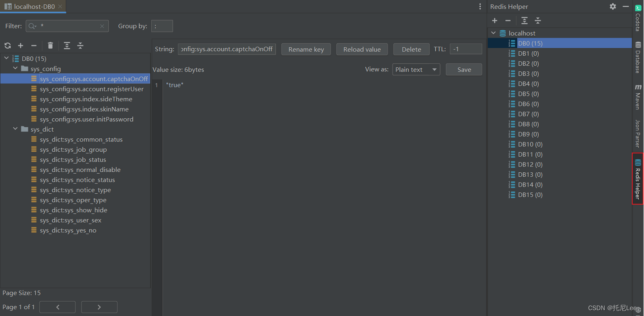The width and height of the screenshot is (644, 316).
Task: Select key sys_config:sys.index.sideTheme
Action: pyautogui.click(x=86, y=99)
